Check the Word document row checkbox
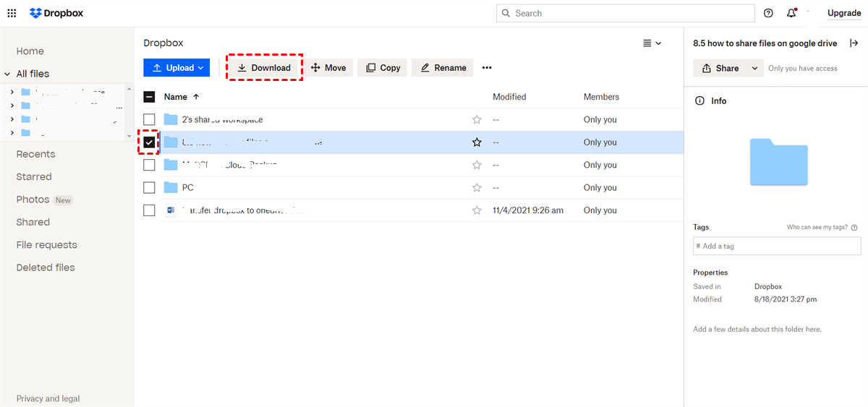Screen dimensions: 868x407 (x=149, y=210)
